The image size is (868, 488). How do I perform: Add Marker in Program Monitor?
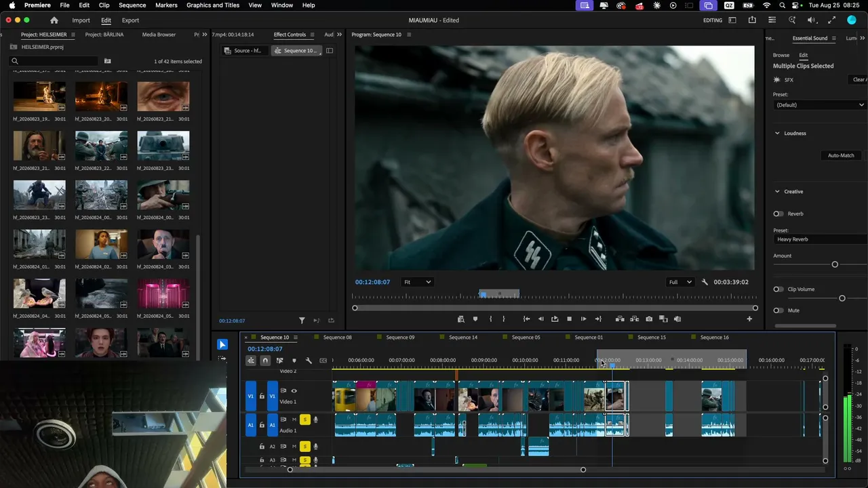click(475, 319)
